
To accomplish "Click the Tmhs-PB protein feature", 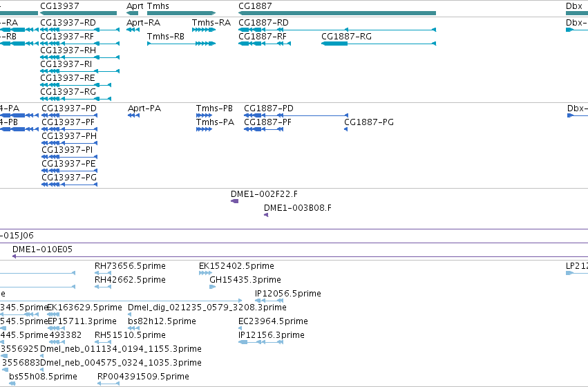I will pyautogui.click(x=204, y=115).
